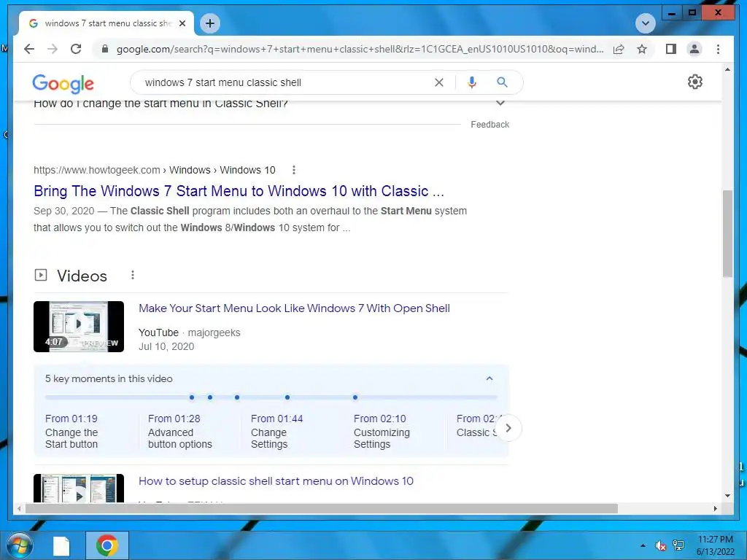View site security lock info

coord(105,49)
